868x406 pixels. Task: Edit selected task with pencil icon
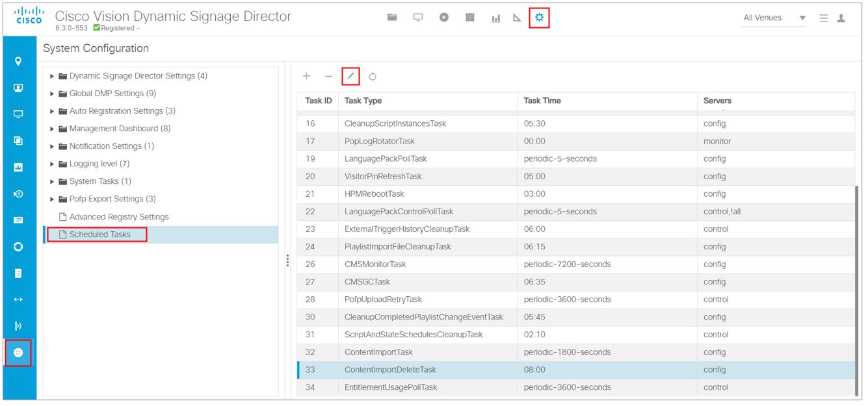pos(350,76)
